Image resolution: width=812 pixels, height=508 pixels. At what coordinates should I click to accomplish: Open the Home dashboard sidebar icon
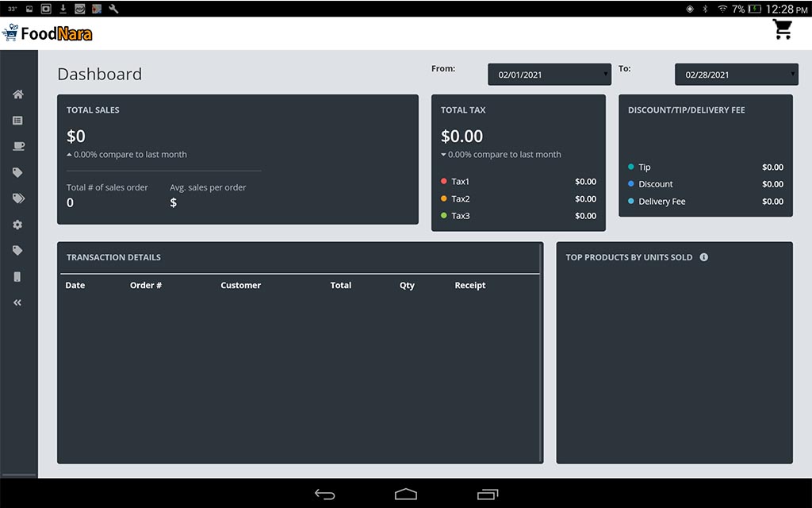point(17,94)
